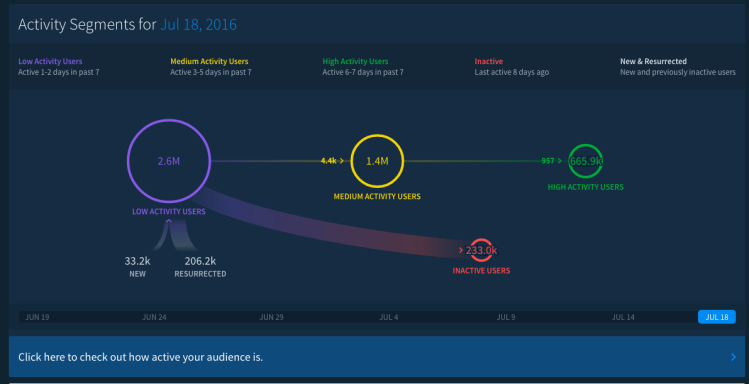Click the red Inactive legend heading

click(x=489, y=62)
